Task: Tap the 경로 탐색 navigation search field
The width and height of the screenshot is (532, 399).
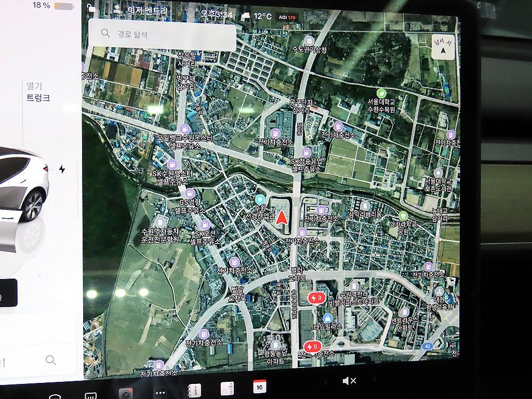Action: point(162,34)
